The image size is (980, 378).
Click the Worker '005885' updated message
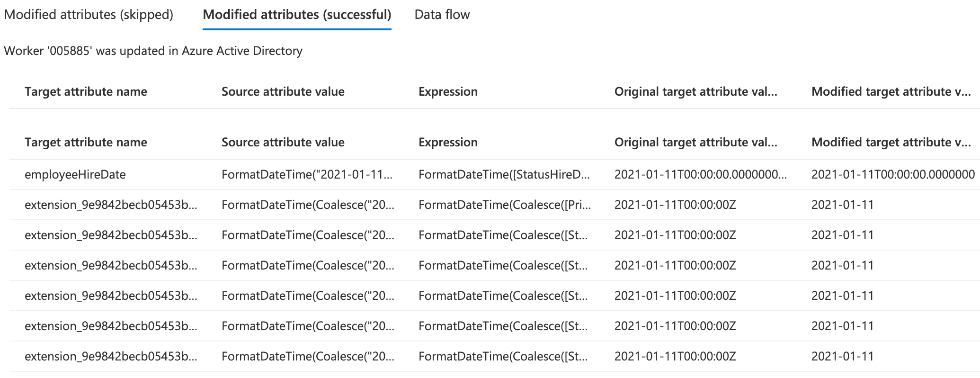coord(153,51)
